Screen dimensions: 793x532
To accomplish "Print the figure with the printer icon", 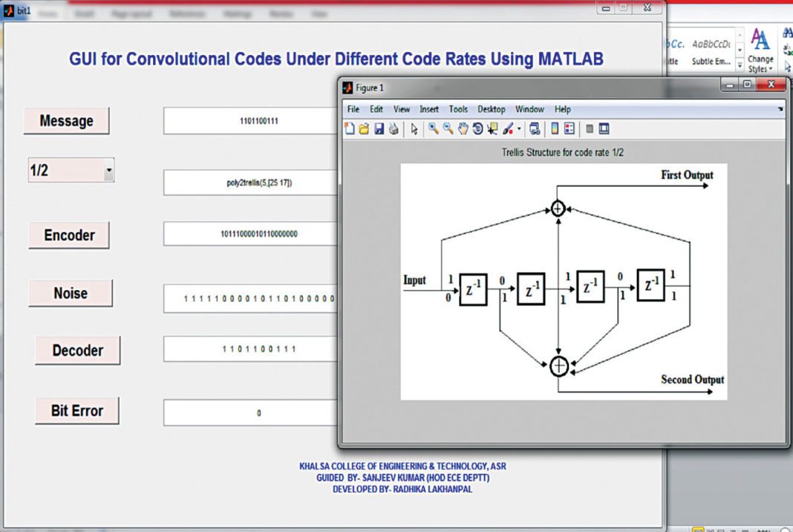I will 393,129.
